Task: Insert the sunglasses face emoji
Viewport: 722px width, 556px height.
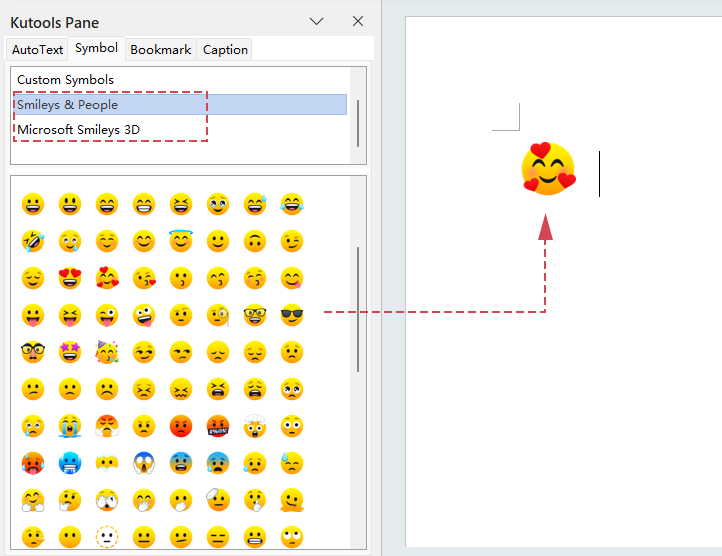Action: point(292,315)
